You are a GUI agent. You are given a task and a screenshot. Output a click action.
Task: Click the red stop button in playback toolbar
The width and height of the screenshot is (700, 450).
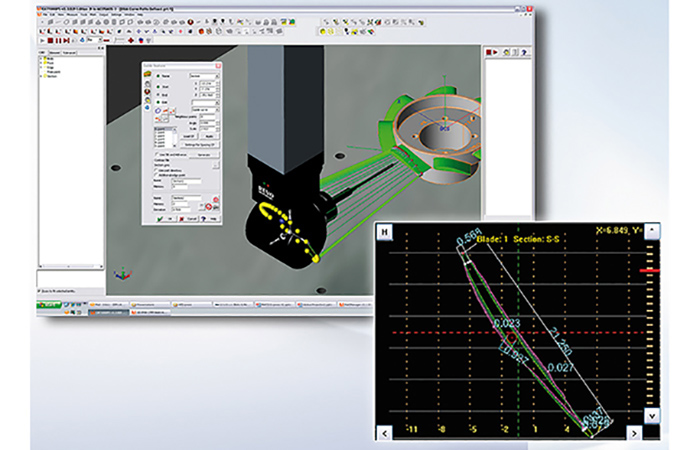(50, 40)
